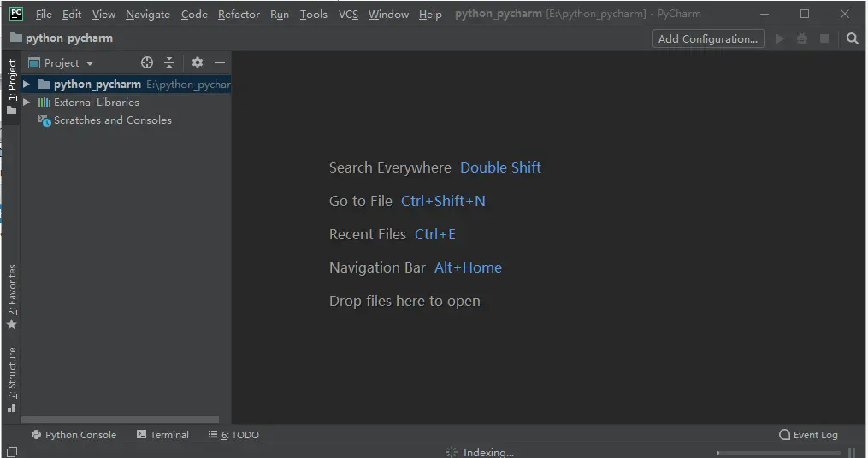The height and width of the screenshot is (458, 868).
Task: Click the Double Shift shortcut text
Action: (500, 167)
